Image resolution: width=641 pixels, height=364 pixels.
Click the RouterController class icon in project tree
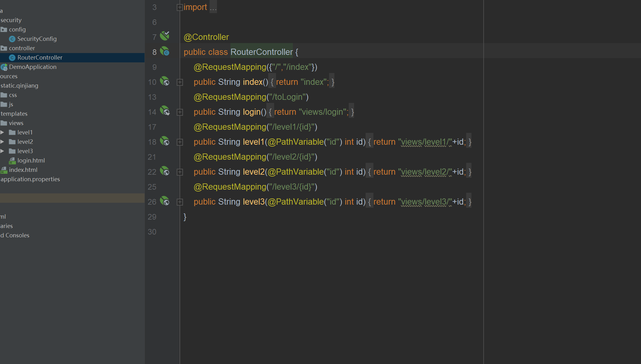(x=12, y=58)
